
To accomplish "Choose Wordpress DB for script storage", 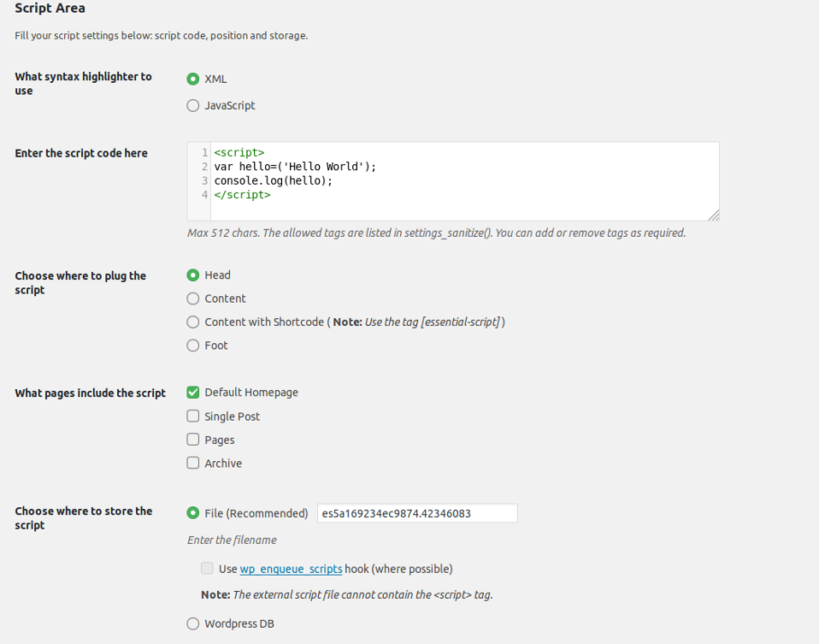I will pyautogui.click(x=193, y=623).
